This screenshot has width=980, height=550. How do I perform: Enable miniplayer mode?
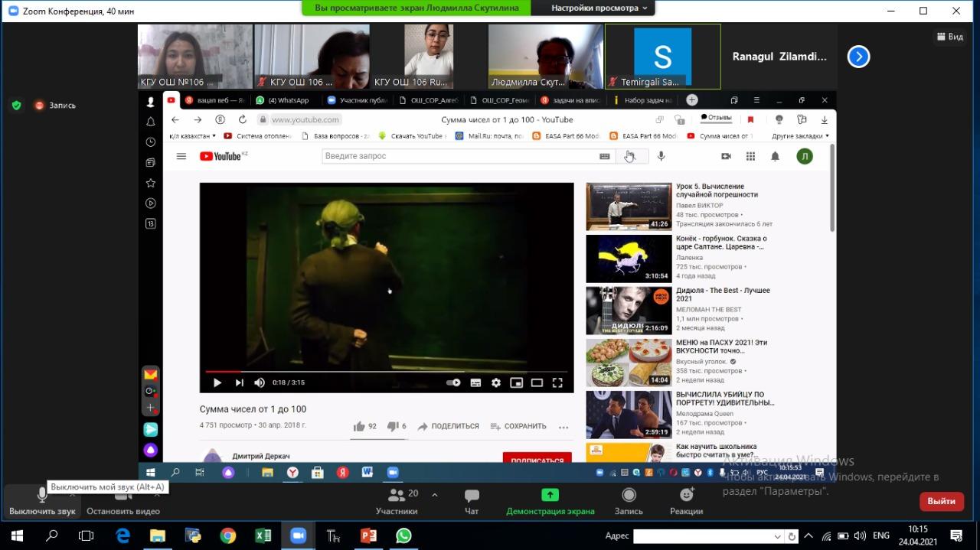[x=516, y=382]
